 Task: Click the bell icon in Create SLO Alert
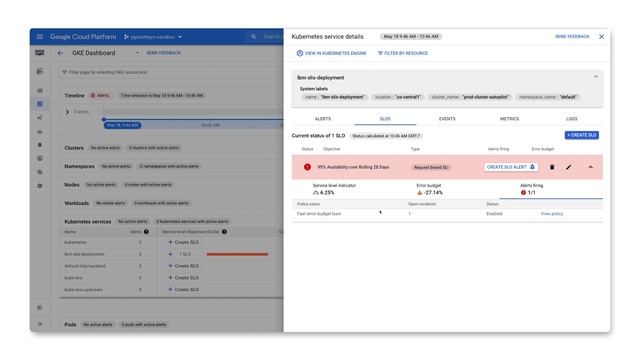coord(532,167)
